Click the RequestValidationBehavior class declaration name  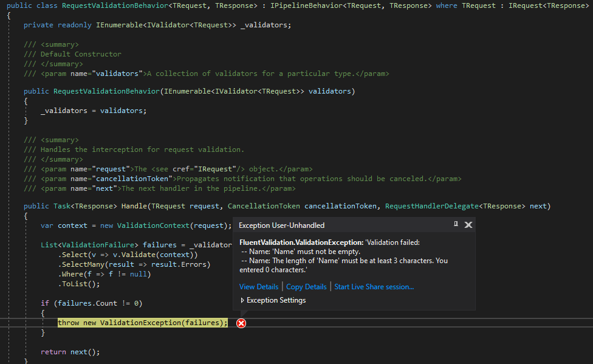point(115,5)
